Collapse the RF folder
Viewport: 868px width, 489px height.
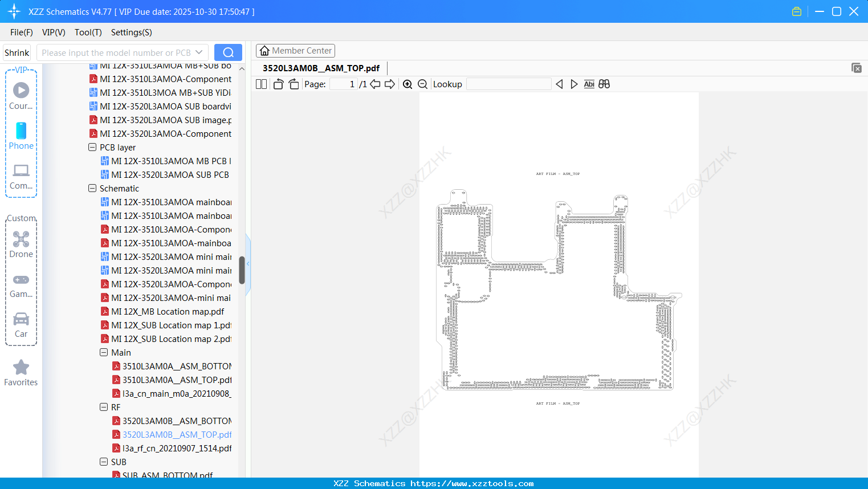[x=104, y=407]
